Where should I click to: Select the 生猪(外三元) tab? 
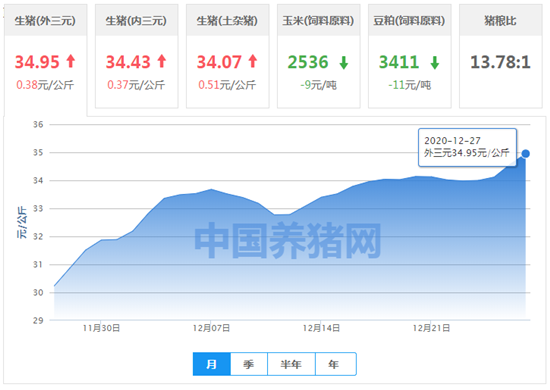pos(45,21)
